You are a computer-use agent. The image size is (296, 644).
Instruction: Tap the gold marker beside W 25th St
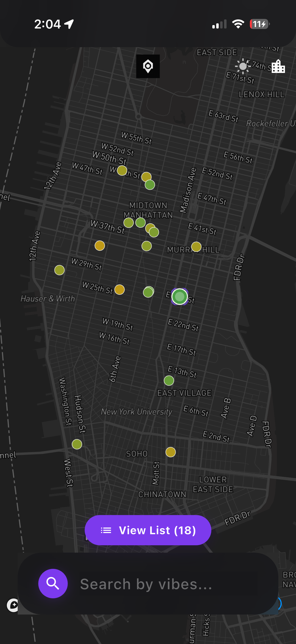tap(120, 290)
